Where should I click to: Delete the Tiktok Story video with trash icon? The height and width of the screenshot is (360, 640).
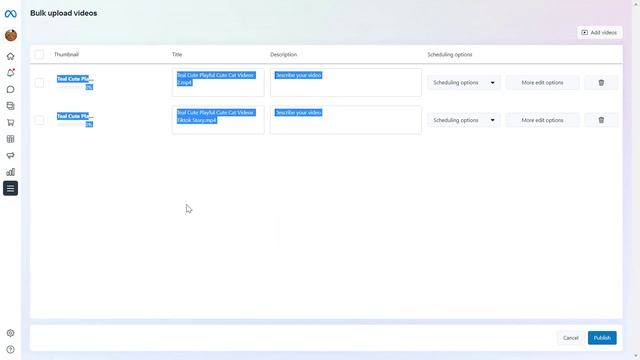[601, 120]
